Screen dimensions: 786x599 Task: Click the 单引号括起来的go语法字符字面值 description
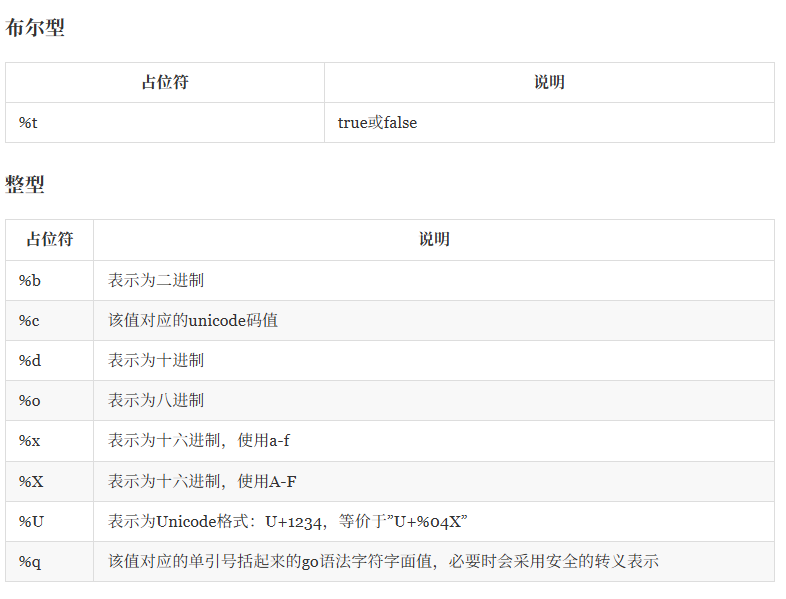[x=383, y=561]
